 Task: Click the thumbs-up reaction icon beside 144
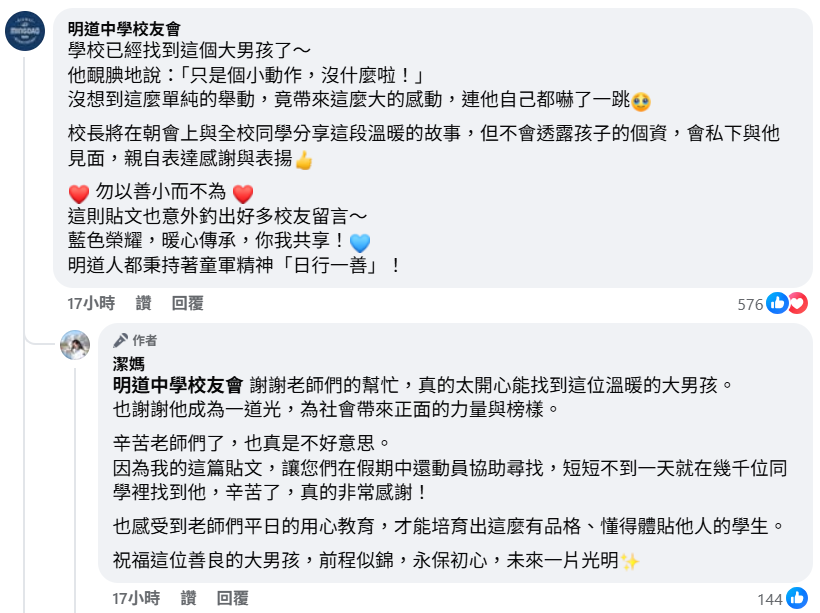coord(797,598)
